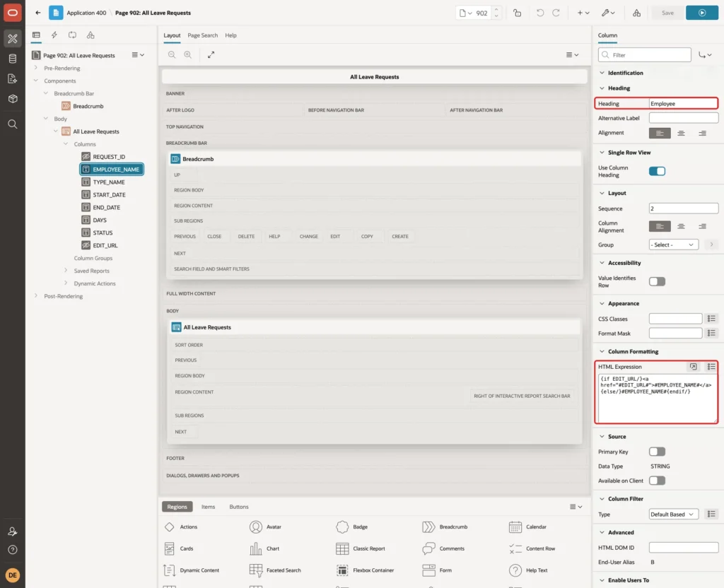Screen dimensions: 724x588
Task: Open administration user icon in sidebar
Action: click(13, 531)
